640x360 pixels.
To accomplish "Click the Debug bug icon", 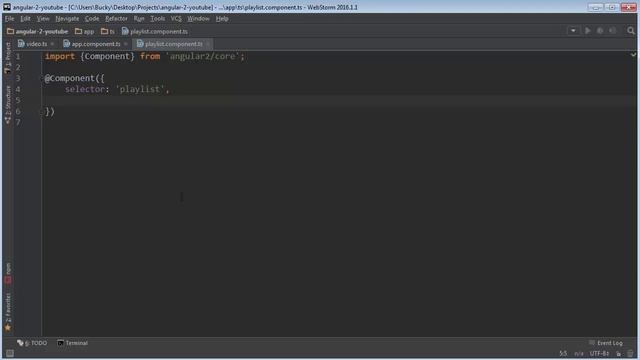I will [x=600, y=31].
